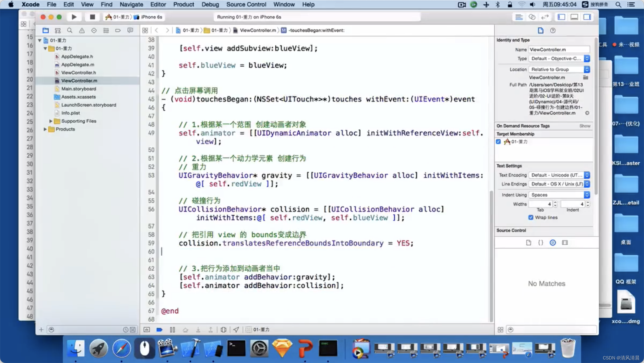Toggle the Navigator panel visibility

click(561, 17)
